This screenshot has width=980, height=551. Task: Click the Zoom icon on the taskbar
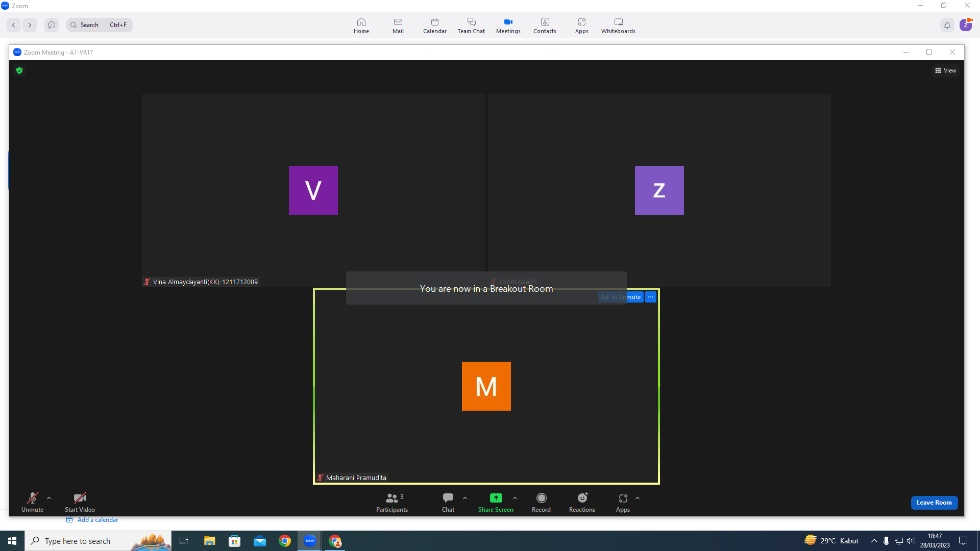pos(310,541)
